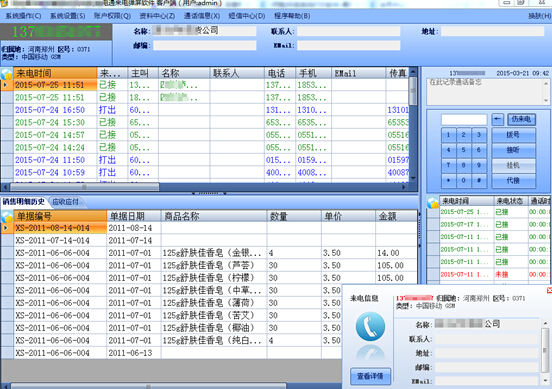Image resolution: width=552 pixels, height=389 pixels.
Task: Click the 查看详情 button in popup
Action: click(370, 376)
